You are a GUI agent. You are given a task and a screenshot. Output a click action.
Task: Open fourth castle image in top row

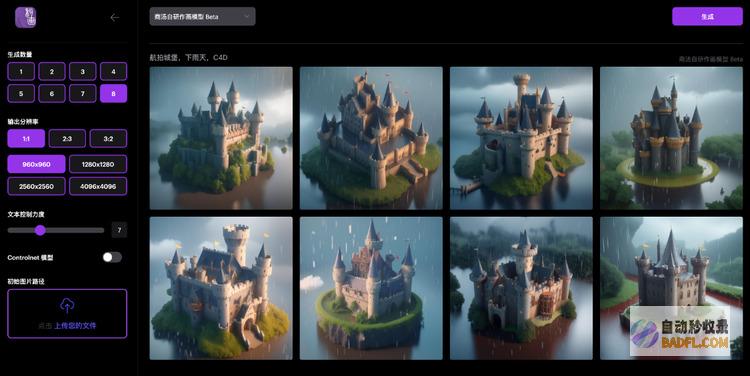tap(672, 138)
